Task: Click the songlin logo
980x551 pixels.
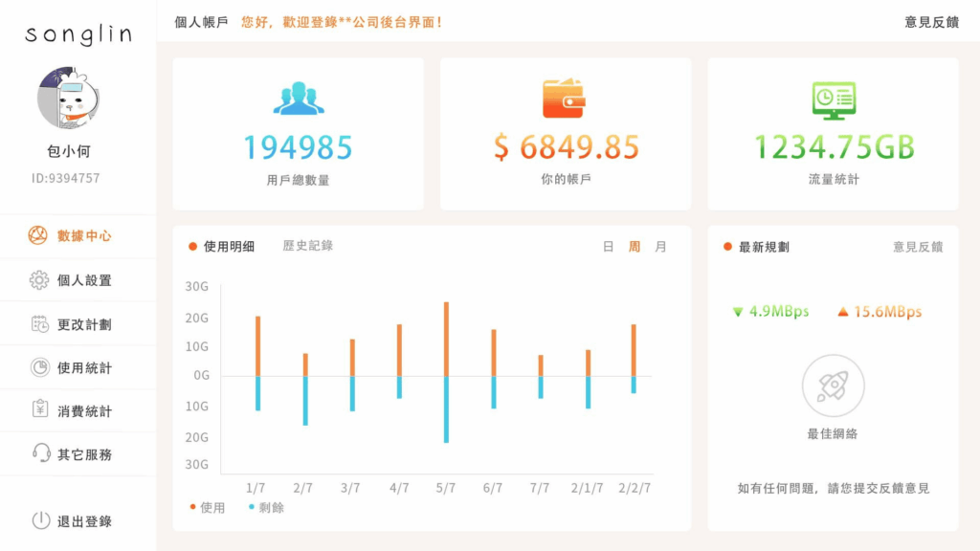Action: click(x=78, y=34)
